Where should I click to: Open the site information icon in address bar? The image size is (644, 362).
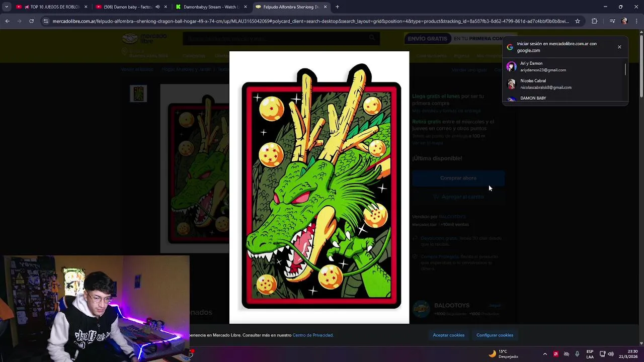coord(46,21)
